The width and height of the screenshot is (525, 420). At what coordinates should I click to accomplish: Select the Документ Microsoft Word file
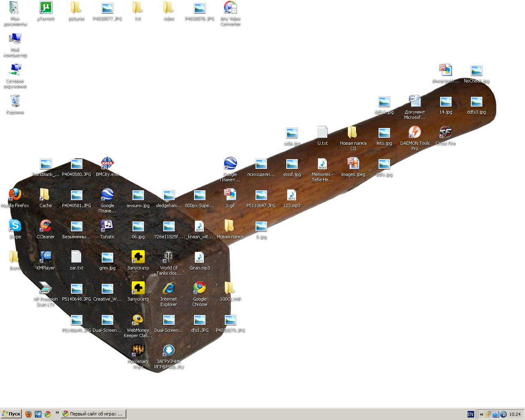point(415,107)
